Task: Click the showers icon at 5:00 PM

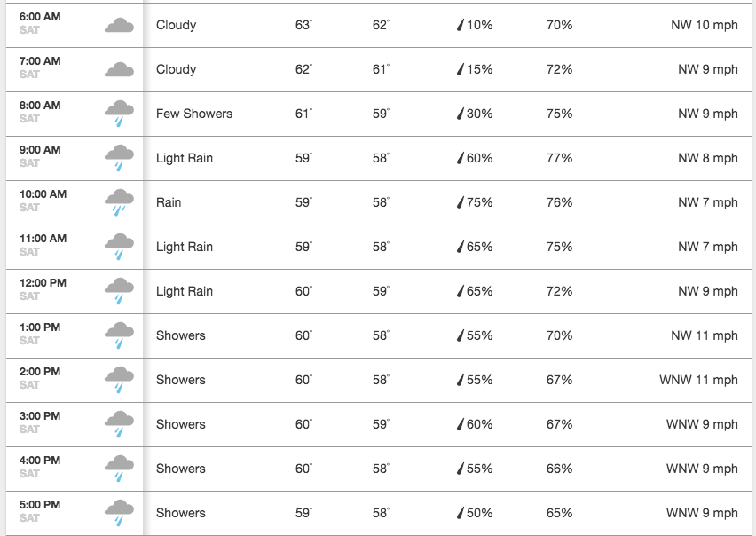Action: coord(119,513)
